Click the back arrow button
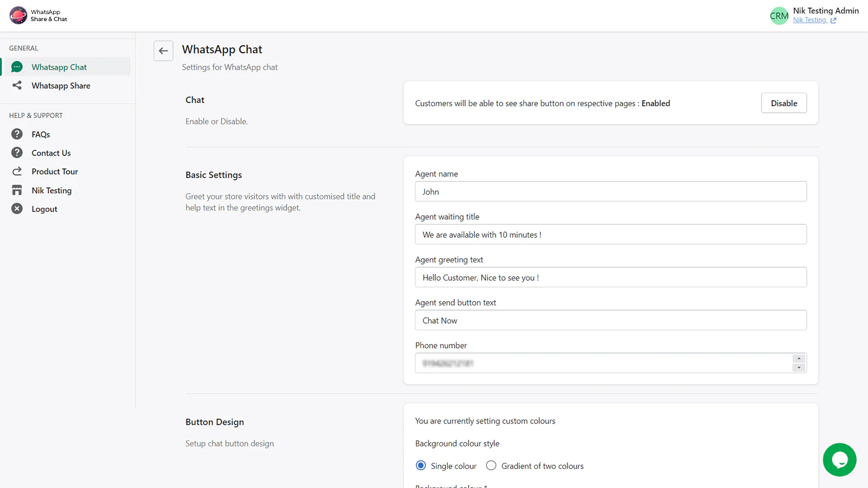The width and height of the screenshot is (868, 488). 163,51
